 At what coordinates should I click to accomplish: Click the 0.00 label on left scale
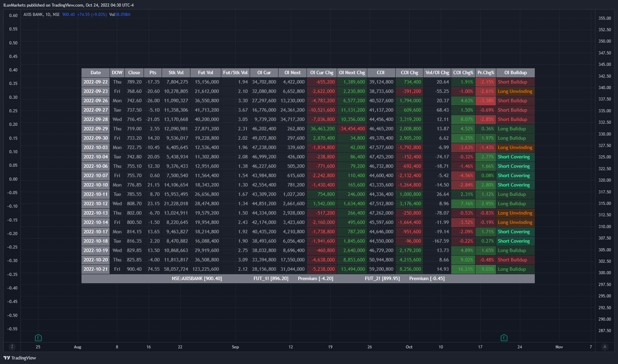point(13,179)
